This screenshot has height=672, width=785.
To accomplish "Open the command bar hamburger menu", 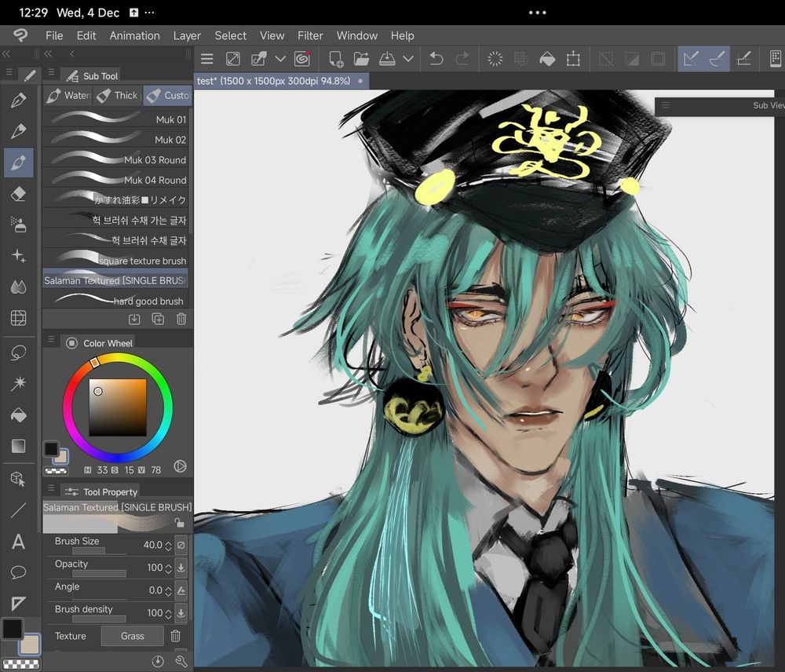I will (x=206, y=59).
